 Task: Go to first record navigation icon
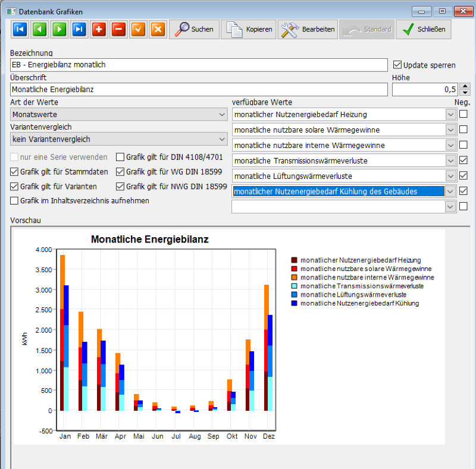(19, 29)
